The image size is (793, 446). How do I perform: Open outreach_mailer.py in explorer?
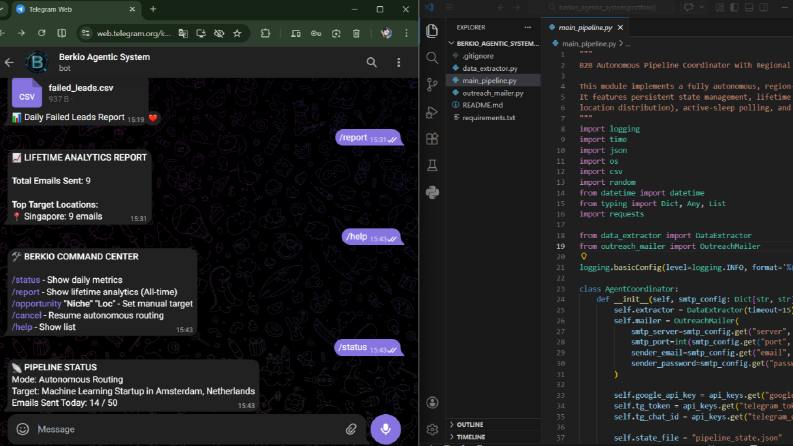(x=493, y=93)
